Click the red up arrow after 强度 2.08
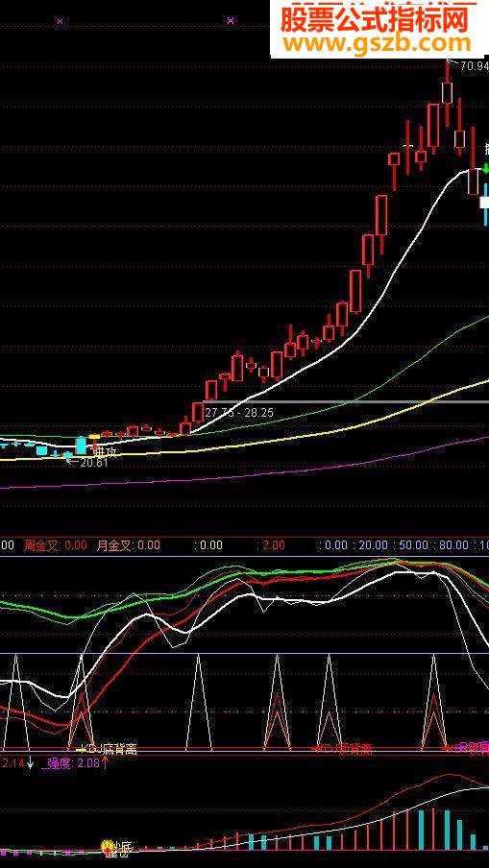The width and height of the screenshot is (489, 868). point(104,764)
